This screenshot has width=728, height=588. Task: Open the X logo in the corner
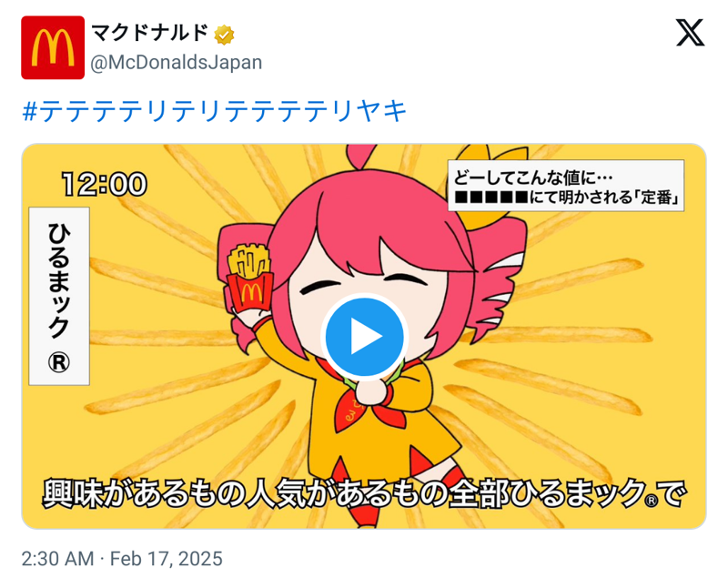(690, 33)
